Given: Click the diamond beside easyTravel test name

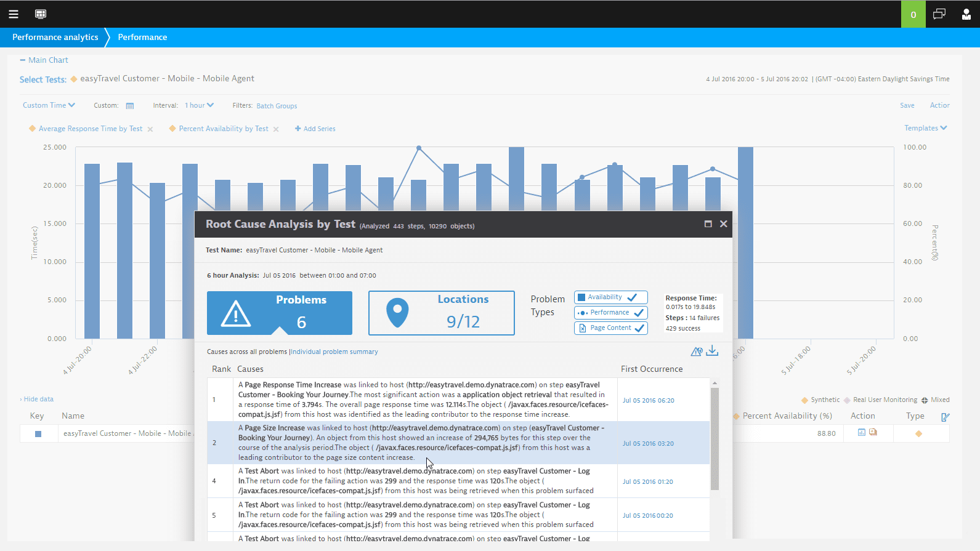Looking at the screenshot, I should coord(74,79).
